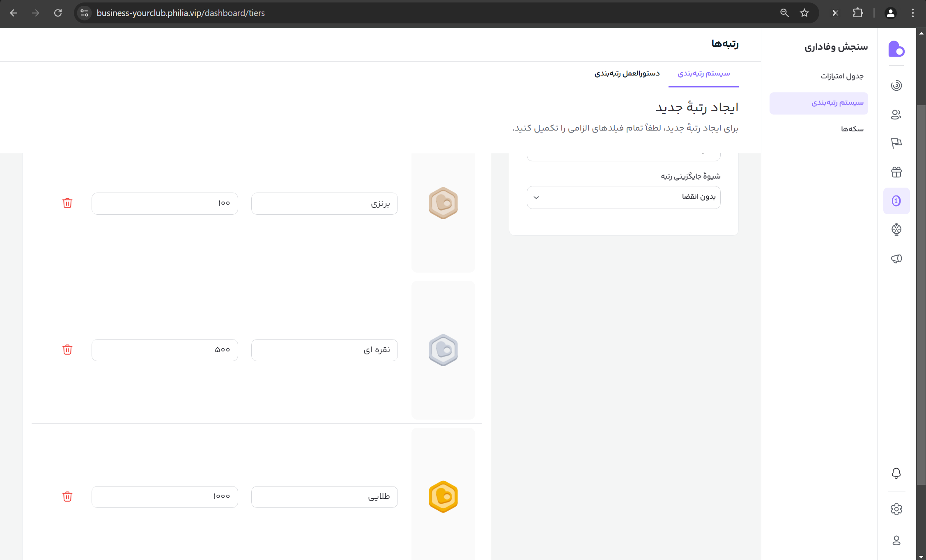Click the Philia logo at sidebar top
The height and width of the screenshot is (560, 926).
[896, 49]
